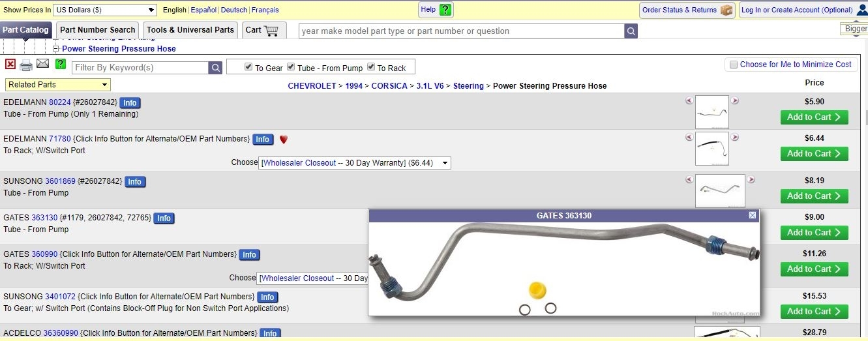Open the Cart tab

pyautogui.click(x=264, y=30)
